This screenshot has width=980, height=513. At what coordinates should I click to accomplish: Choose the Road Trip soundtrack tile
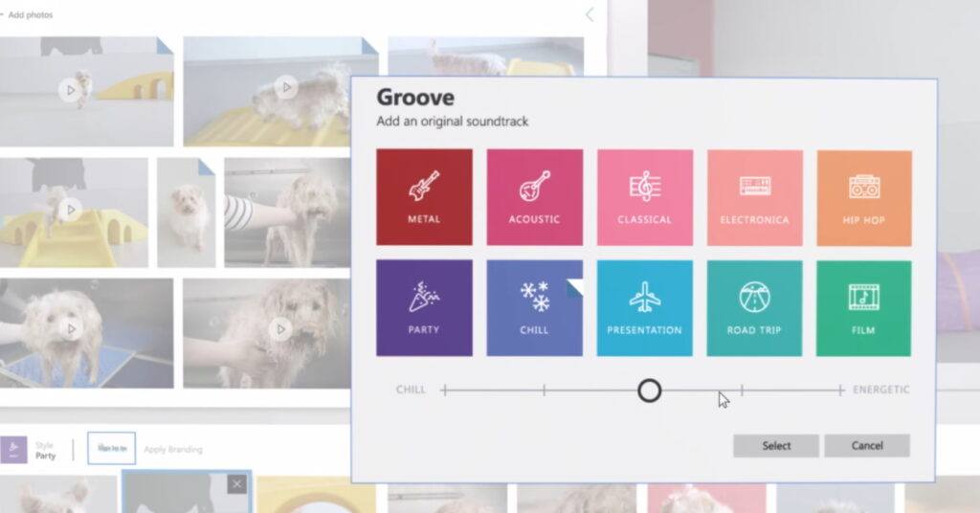click(754, 309)
